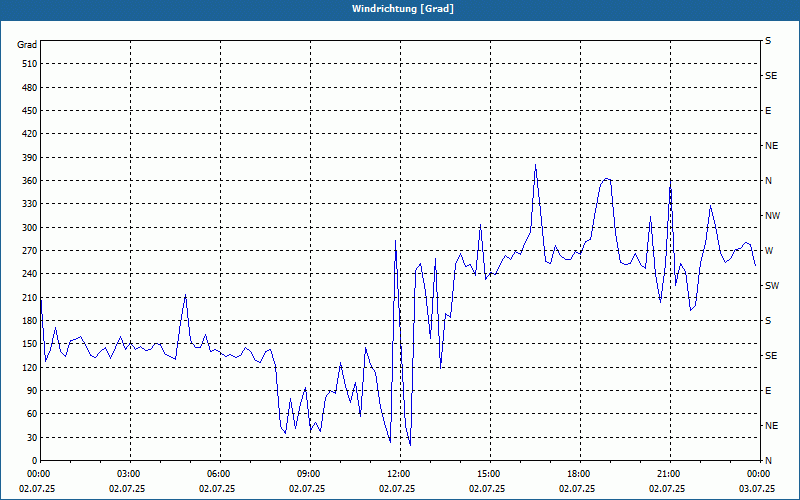Click the 390 degree axis label
Screen dimensions: 800x500
[x=30, y=158]
